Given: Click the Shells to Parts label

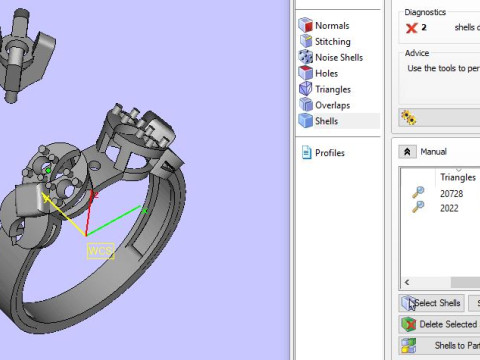Looking at the screenshot, I should pyautogui.click(x=457, y=346).
